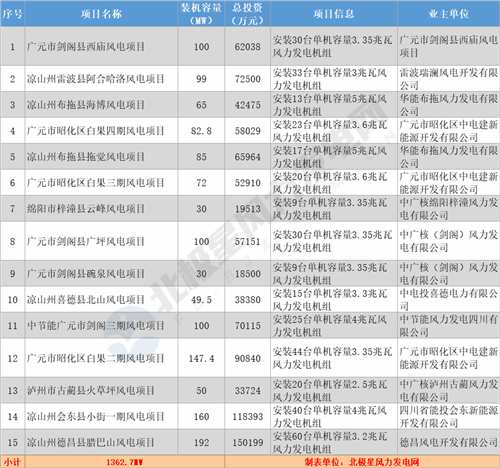Click investment value 57151
Screen dimensions: 500x468
pyautogui.click(x=248, y=241)
